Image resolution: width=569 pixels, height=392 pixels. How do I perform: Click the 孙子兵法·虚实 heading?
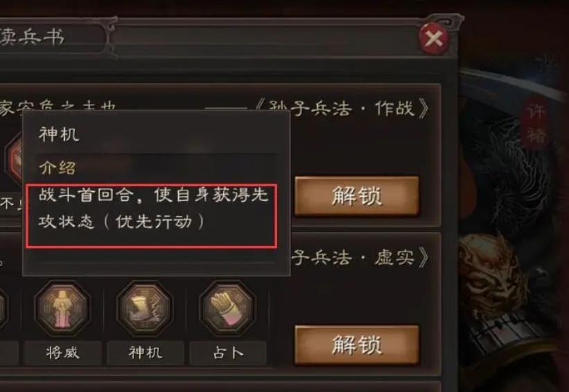pos(360,258)
